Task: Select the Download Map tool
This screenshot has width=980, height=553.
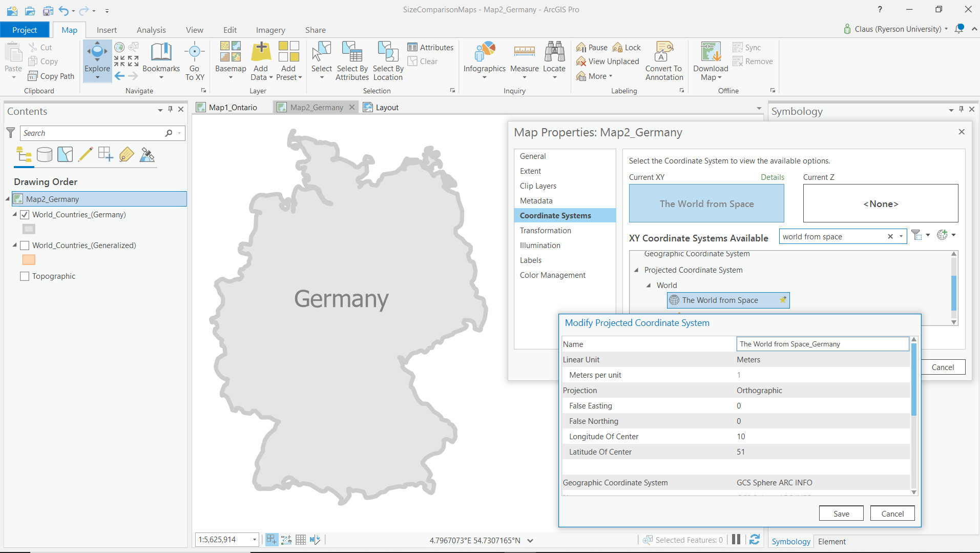Action: coord(709,60)
